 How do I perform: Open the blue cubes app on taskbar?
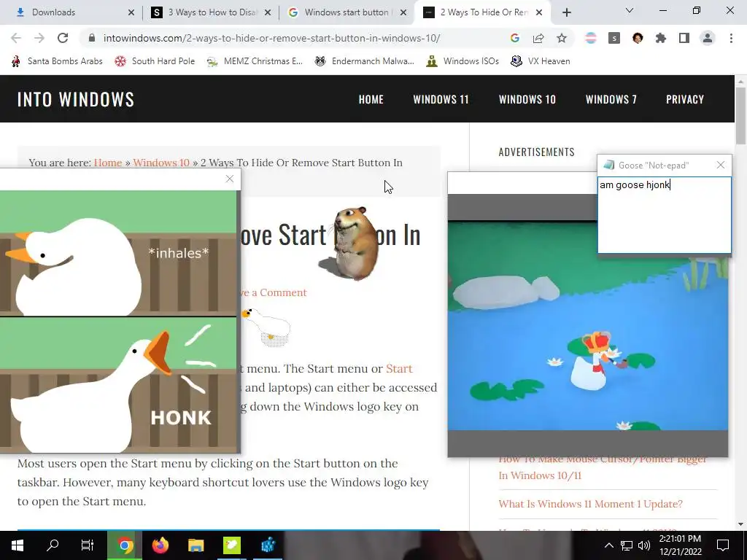click(268, 545)
